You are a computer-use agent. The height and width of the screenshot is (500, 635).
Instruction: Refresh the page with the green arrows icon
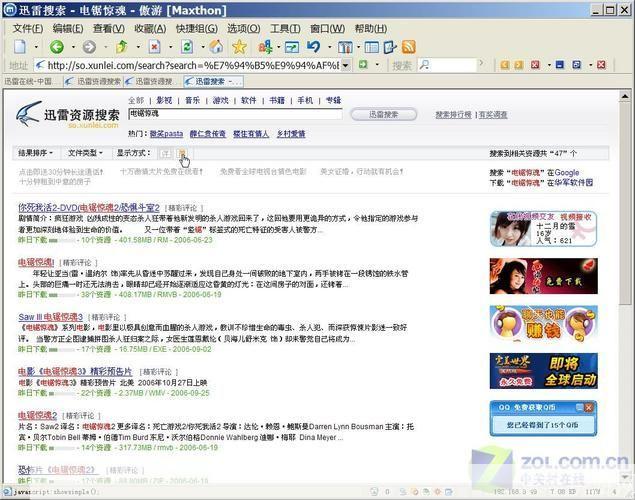[187, 47]
